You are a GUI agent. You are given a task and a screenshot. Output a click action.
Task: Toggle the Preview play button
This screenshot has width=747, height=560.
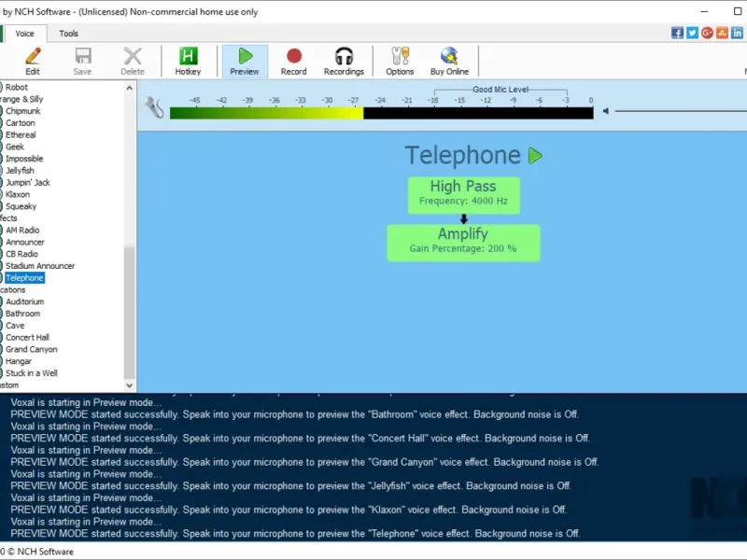coord(245,62)
